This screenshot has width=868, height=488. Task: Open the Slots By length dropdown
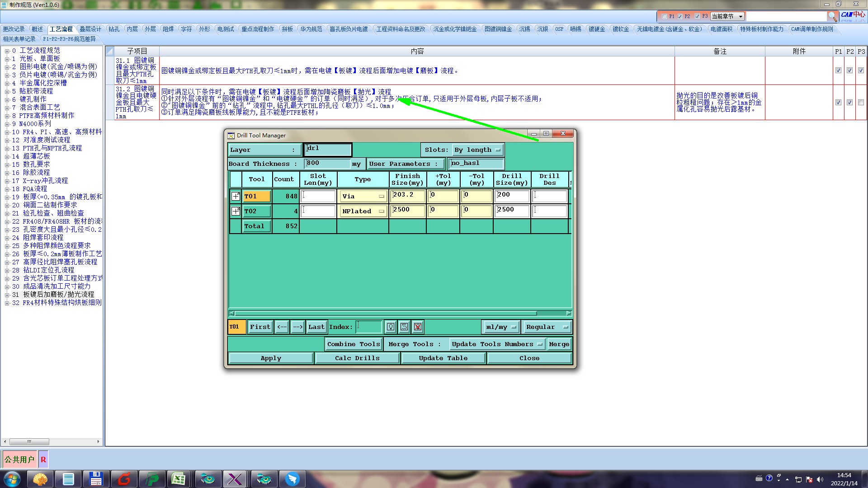tap(477, 150)
